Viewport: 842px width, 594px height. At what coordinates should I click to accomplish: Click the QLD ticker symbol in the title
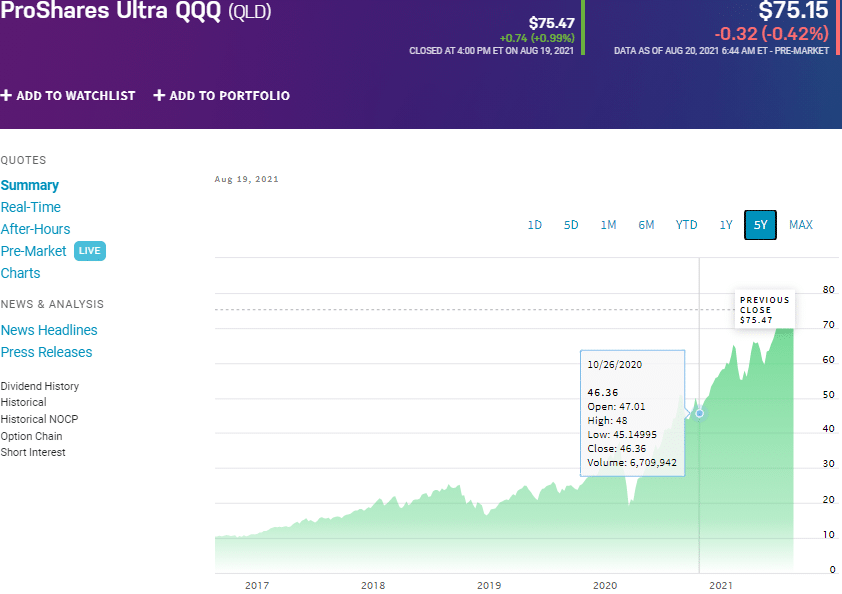pyautogui.click(x=250, y=11)
